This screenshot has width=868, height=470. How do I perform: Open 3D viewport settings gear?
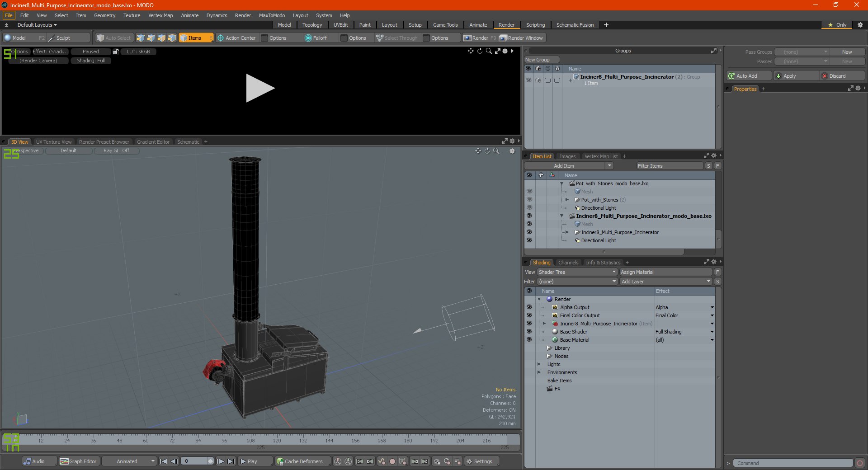(512, 151)
